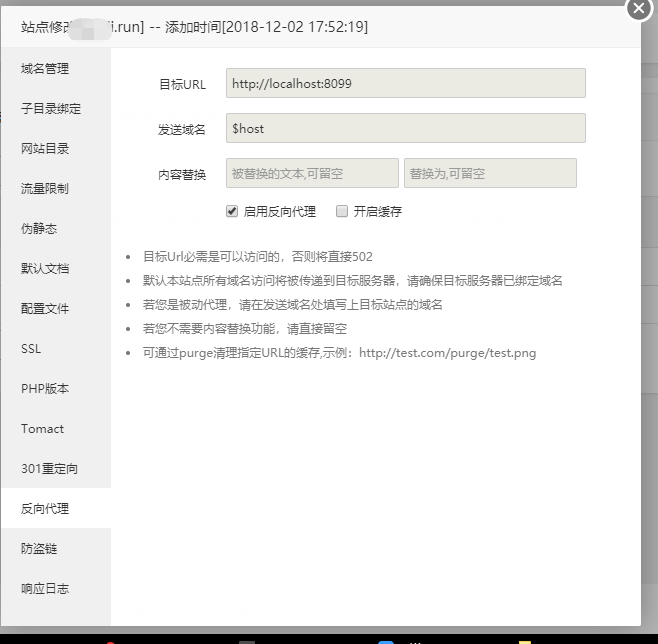Select the 防盗链 tab
This screenshot has height=644, width=658.
click(x=40, y=549)
